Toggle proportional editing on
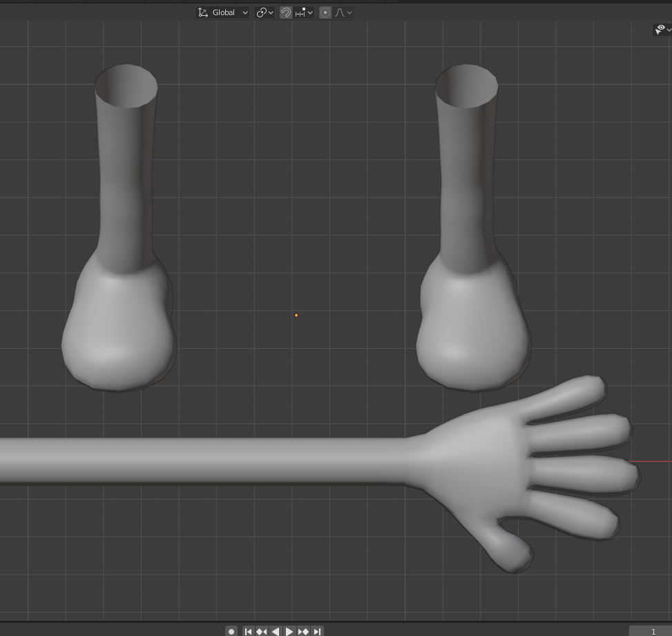Viewport: 672px width, 636px height. click(x=325, y=12)
